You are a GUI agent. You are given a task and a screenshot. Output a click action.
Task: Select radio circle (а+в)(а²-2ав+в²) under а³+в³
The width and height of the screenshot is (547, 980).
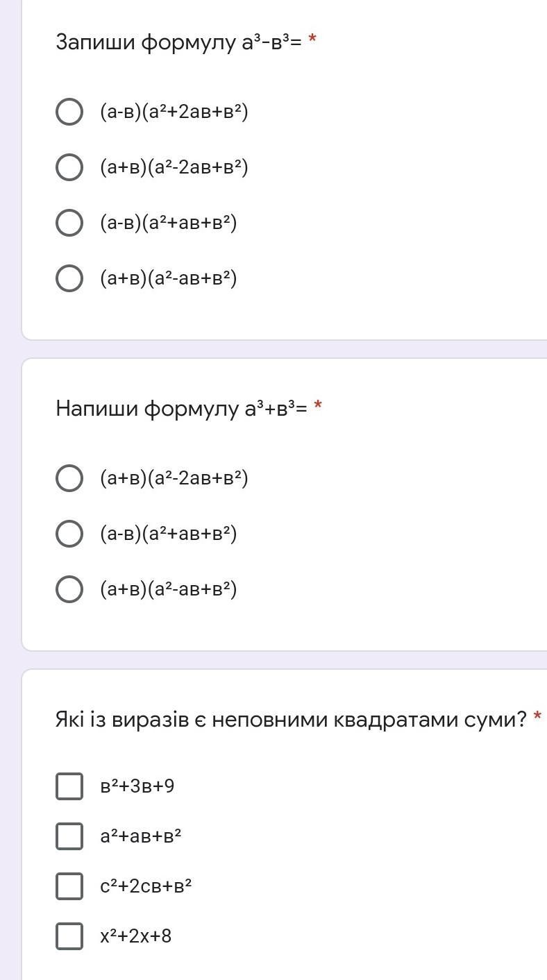[69, 478]
